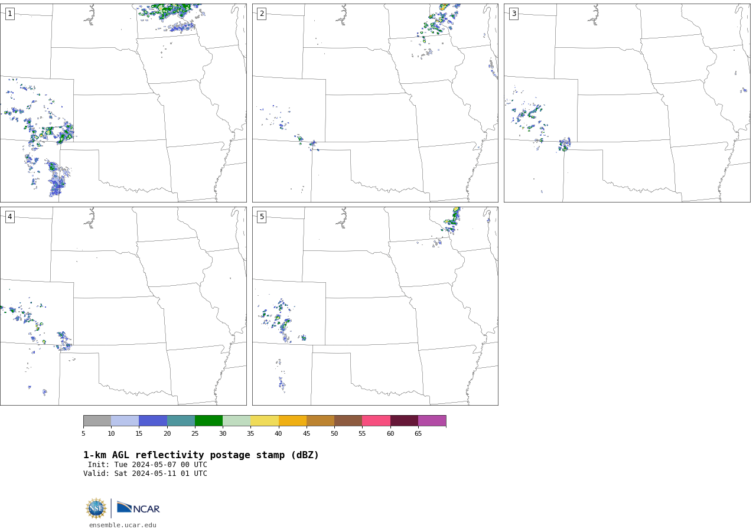Click the colorbar tick label 65

(x=418, y=434)
